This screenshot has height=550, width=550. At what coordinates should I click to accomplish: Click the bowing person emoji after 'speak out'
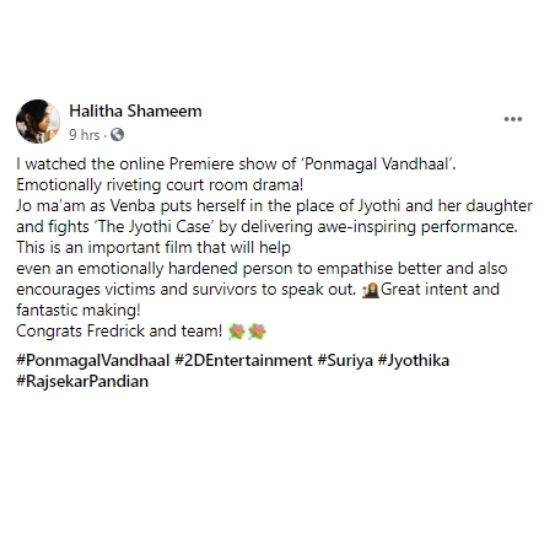click(x=371, y=290)
